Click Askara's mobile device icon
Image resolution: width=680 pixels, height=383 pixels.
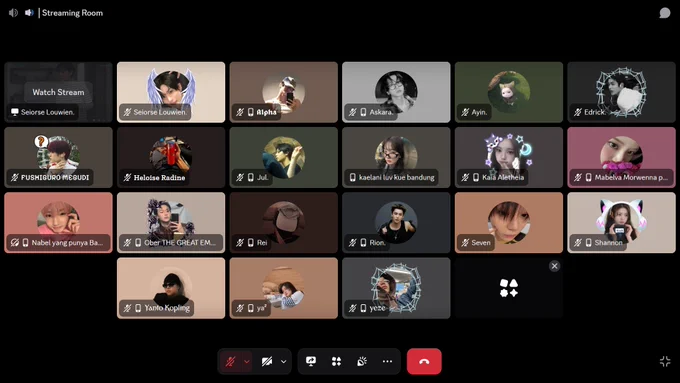[x=363, y=112]
